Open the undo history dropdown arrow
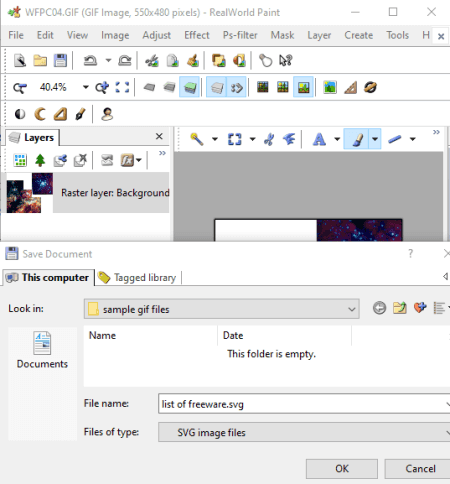The width and height of the screenshot is (450, 484). [x=108, y=61]
